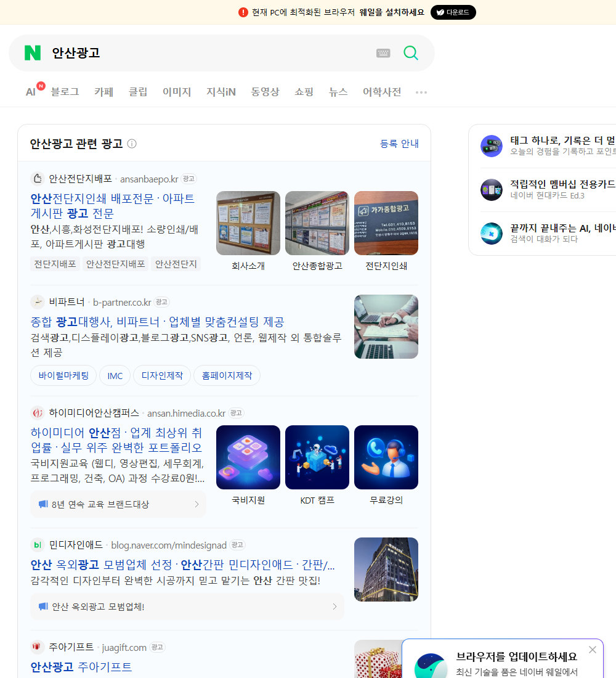Image resolution: width=616 pixels, height=678 pixels.
Task: Click the 바이럴마케팅 pill button
Action: tap(63, 375)
